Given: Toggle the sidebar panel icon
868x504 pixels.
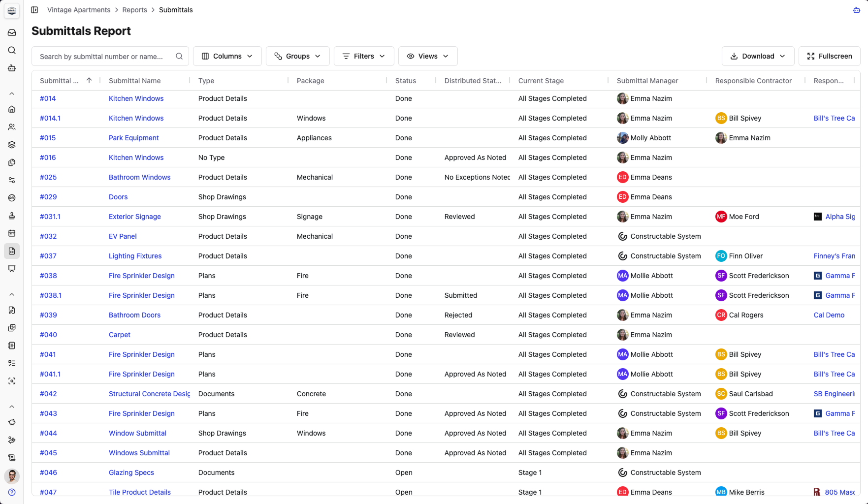Looking at the screenshot, I should pyautogui.click(x=34, y=10).
